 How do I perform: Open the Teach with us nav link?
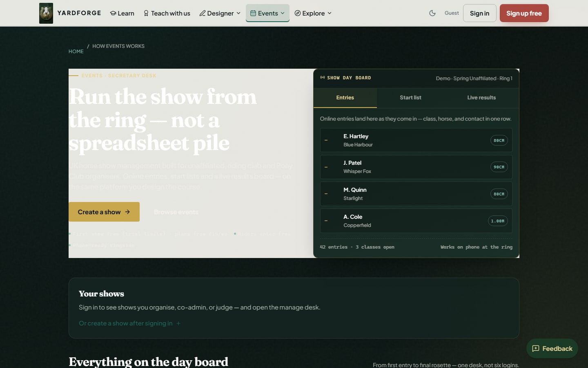point(167,13)
